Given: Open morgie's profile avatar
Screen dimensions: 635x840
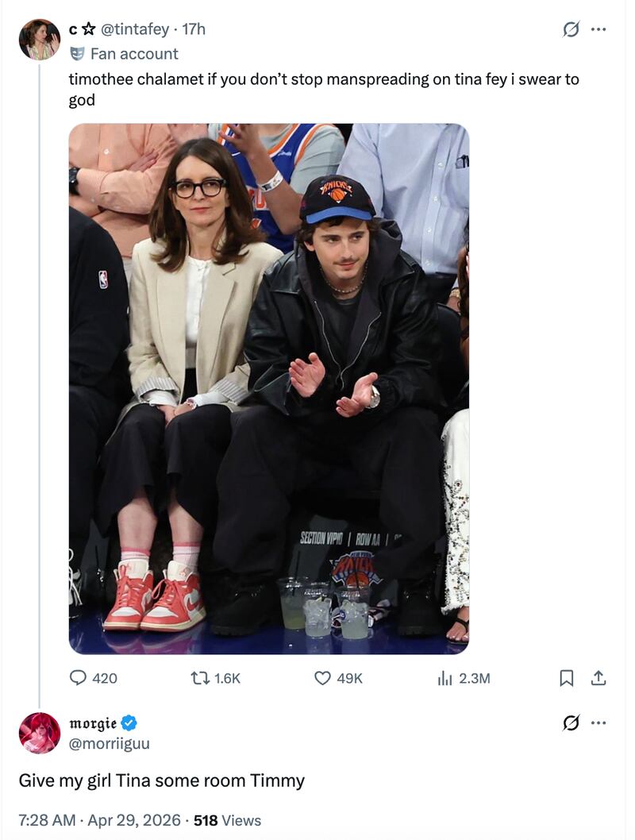Looking at the screenshot, I should coord(40,733).
